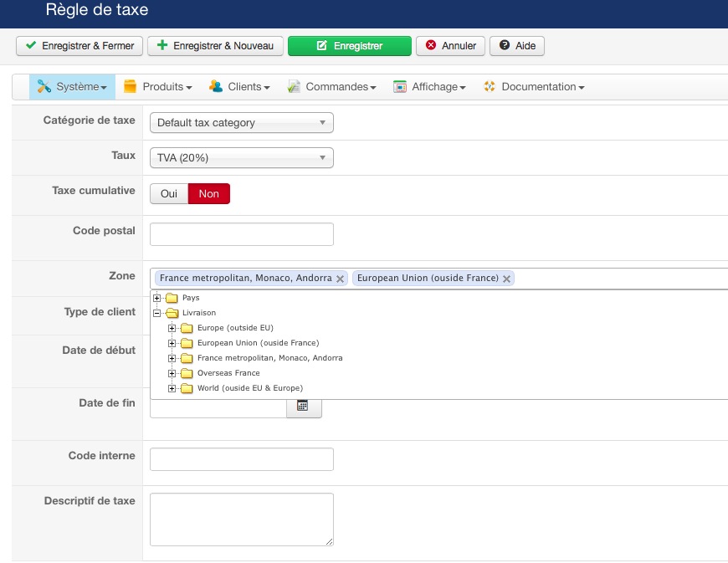Set Taxe cumulative to Oui
Viewport: 728px width, 563px height.
pyautogui.click(x=169, y=193)
